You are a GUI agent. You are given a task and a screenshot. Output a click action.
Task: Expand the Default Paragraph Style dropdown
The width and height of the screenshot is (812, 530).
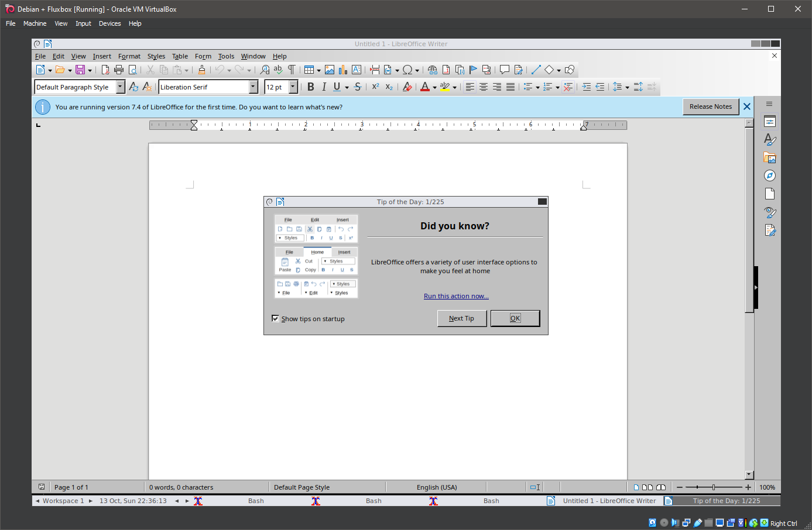pyautogui.click(x=121, y=87)
